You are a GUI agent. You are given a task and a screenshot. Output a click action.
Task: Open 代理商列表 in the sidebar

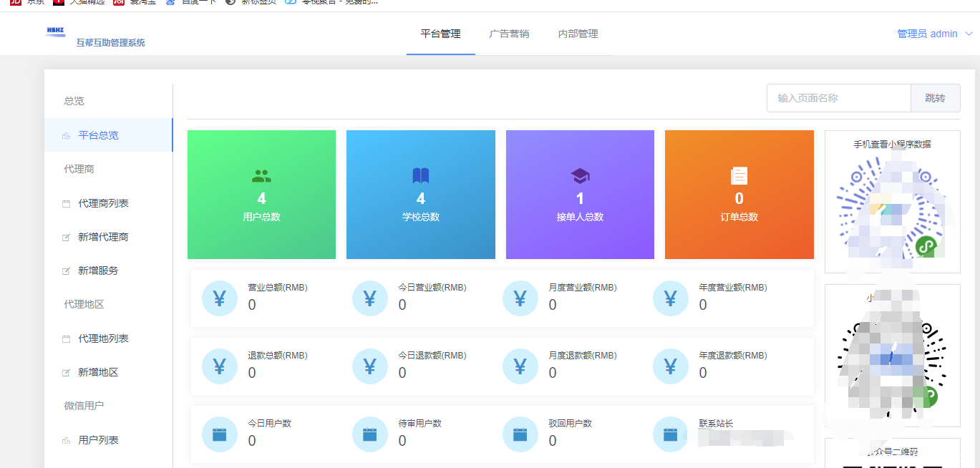pyautogui.click(x=103, y=203)
